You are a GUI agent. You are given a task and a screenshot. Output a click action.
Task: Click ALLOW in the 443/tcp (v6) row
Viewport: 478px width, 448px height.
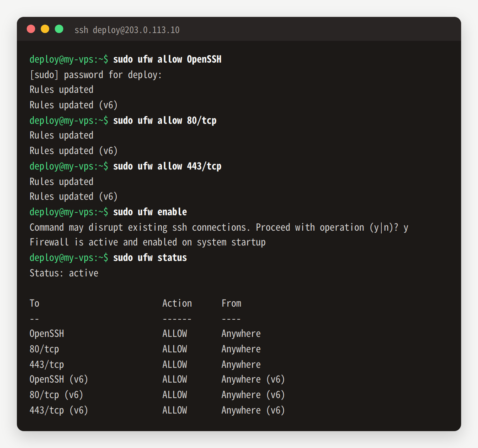(175, 410)
